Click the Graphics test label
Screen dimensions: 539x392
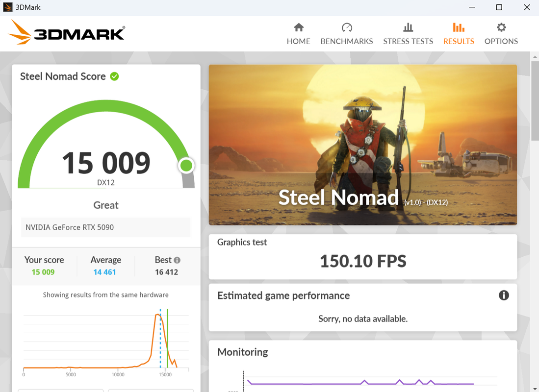[x=242, y=242]
